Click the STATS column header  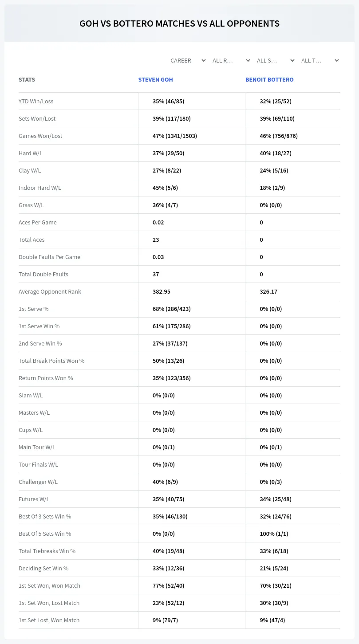[27, 80]
